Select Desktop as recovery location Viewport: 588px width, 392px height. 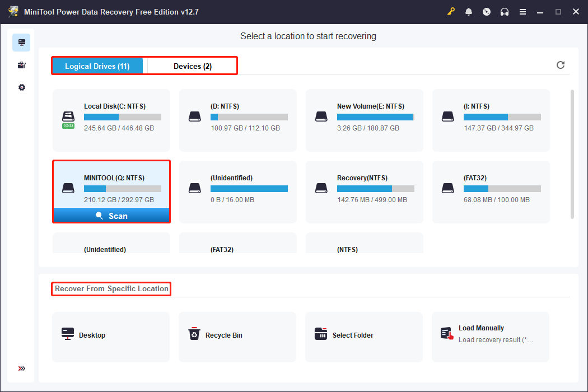click(110, 337)
